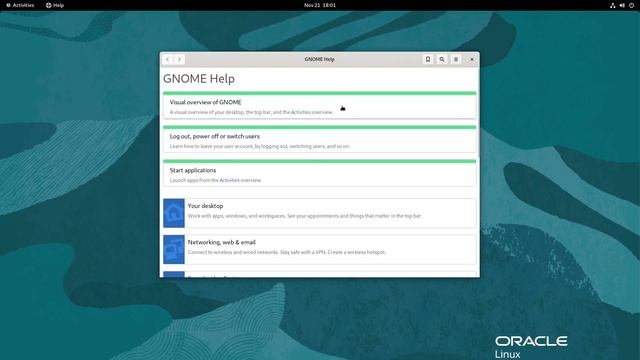Go forward using the forward arrow button

179,59
